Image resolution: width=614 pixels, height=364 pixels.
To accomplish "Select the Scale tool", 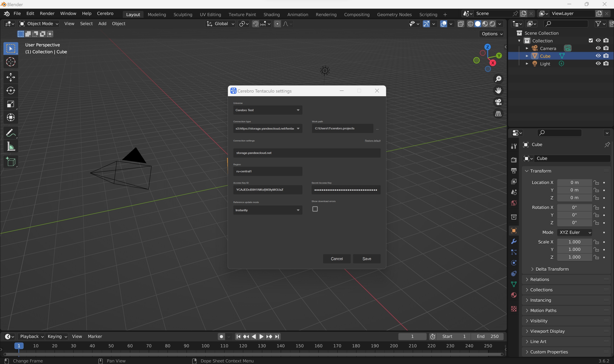I will point(11,104).
